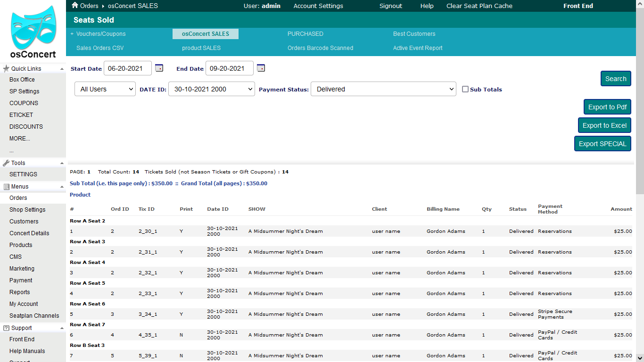The image size is (644, 362).
Task: Open the Best Customers report tab
Action: pyautogui.click(x=414, y=34)
